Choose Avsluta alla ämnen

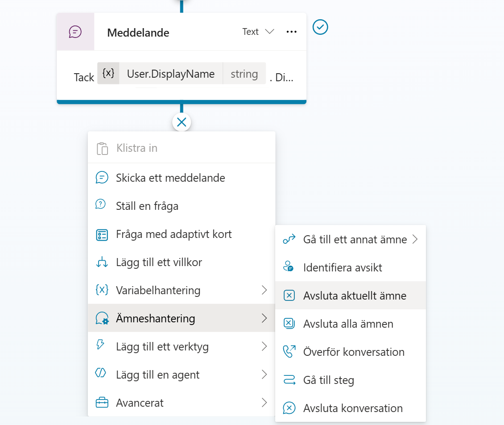point(351,324)
